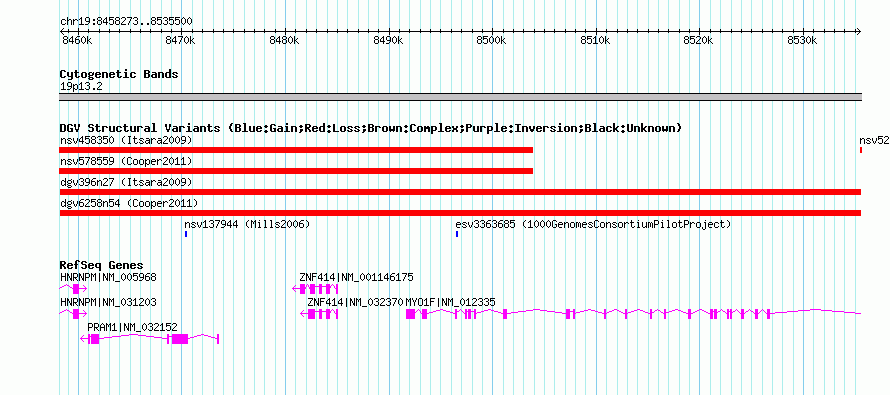Screen dimensions: 890x395
Task: Click the RefSeq Genes track title
Action: [101, 265]
